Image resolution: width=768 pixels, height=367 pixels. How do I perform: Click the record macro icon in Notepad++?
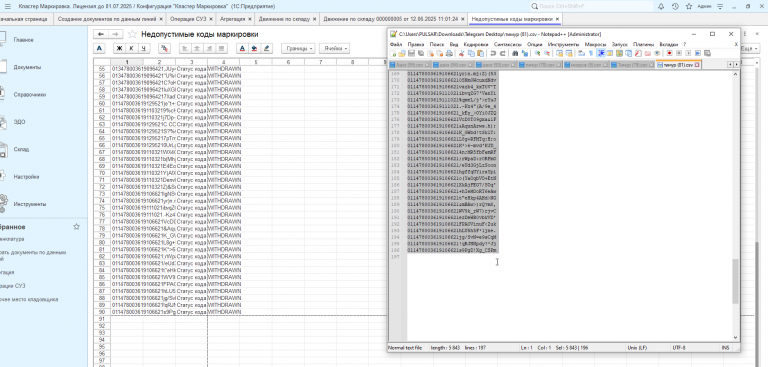tap(670, 53)
